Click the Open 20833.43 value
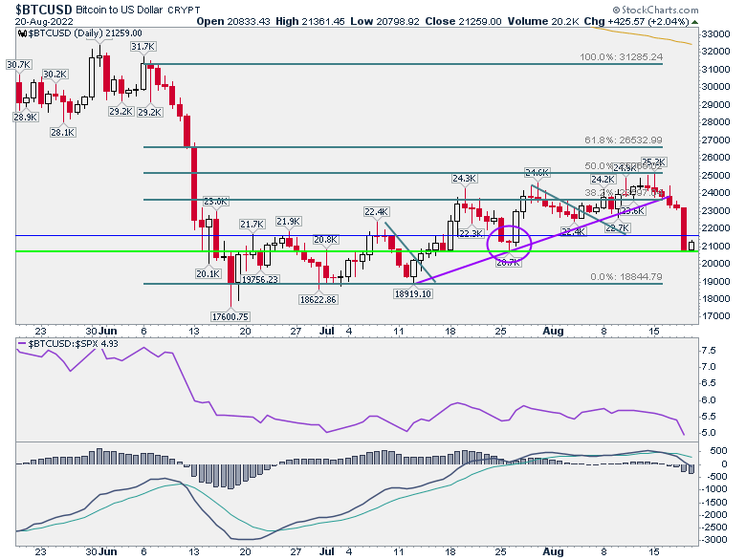This screenshot has width=746, height=560. click(233, 21)
